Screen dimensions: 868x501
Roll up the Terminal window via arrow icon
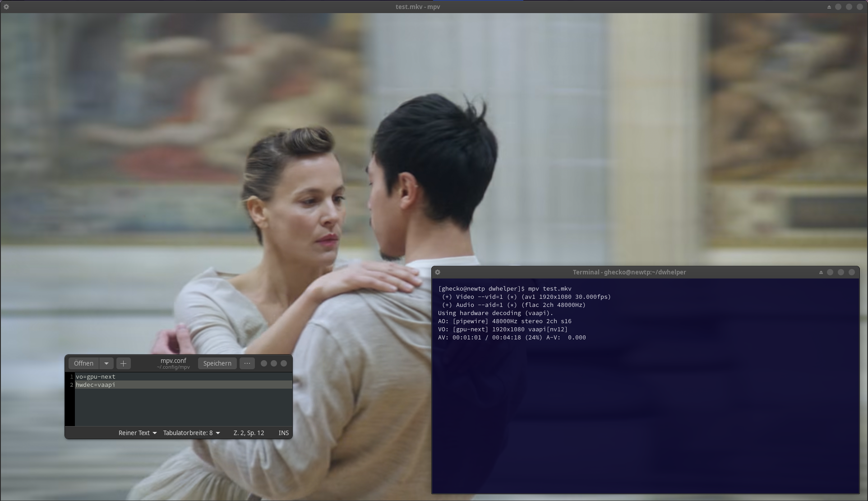(821, 272)
